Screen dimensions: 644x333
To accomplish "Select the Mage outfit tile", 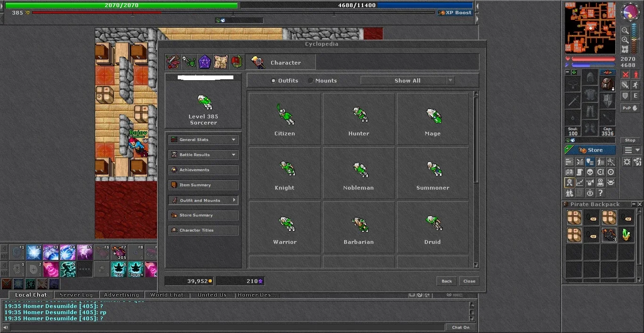I will pyautogui.click(x=433, y=118).
